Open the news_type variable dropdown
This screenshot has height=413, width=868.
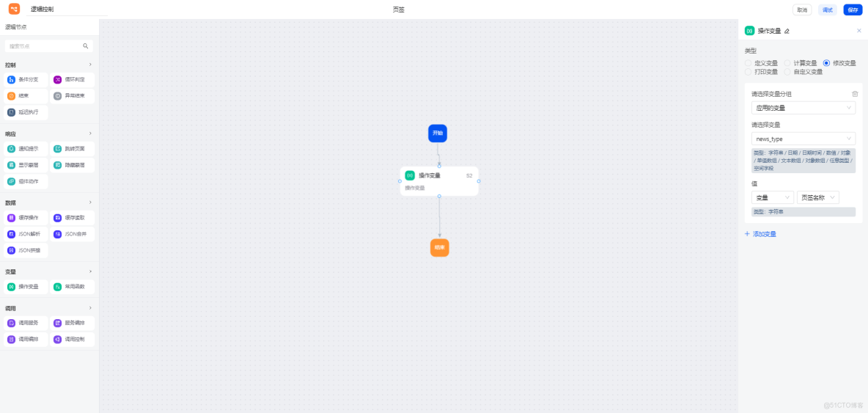pos(803,139)
